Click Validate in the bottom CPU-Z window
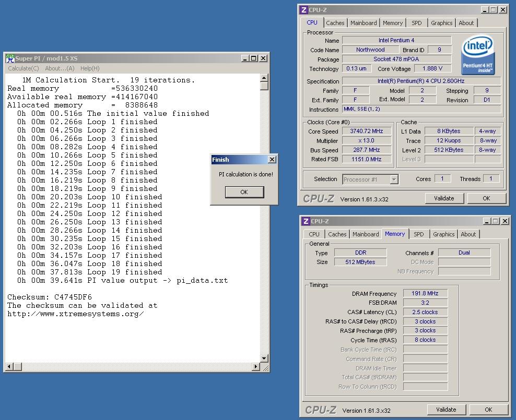The image size is (516, 420). [446, 410]
